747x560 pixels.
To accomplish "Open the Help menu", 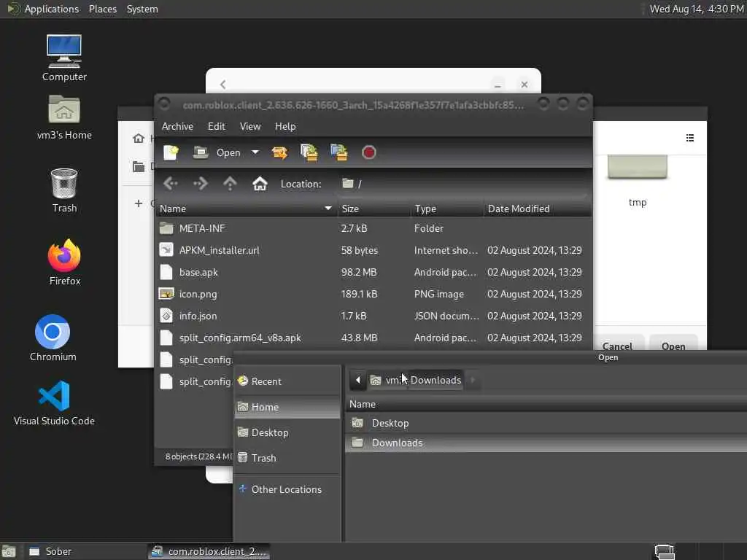I will (x=285, y=126).
